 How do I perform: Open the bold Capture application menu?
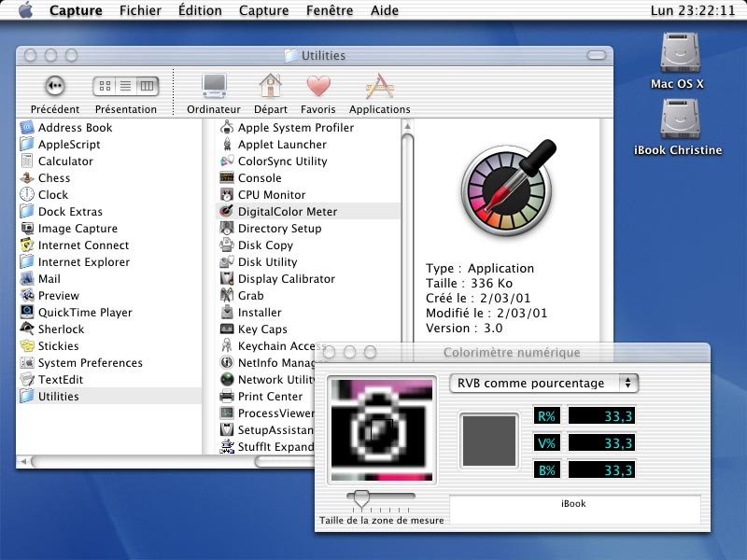click(76, 10)
